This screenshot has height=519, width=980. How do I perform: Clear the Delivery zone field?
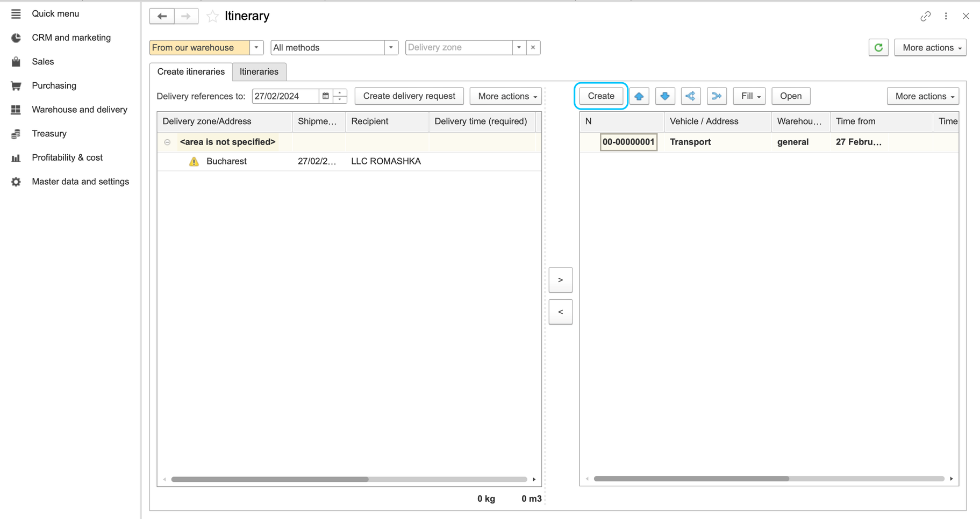(x=533, y=47)
